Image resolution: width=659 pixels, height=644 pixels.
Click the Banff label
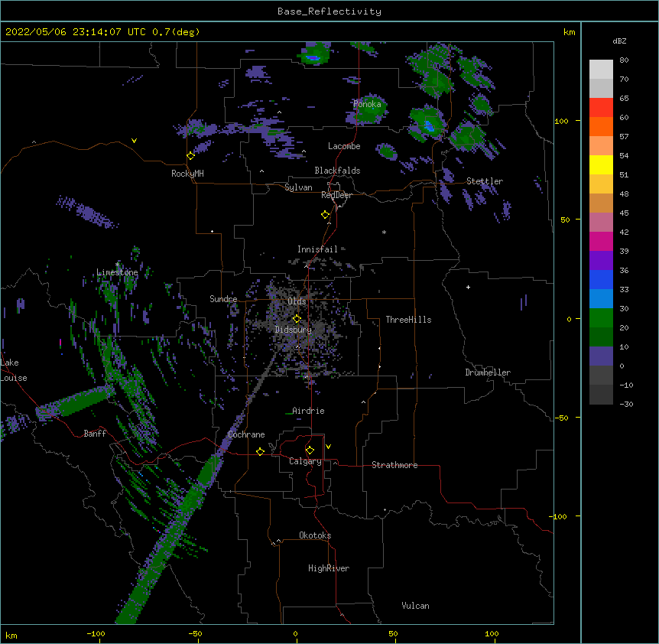click(x=95, y=434)
